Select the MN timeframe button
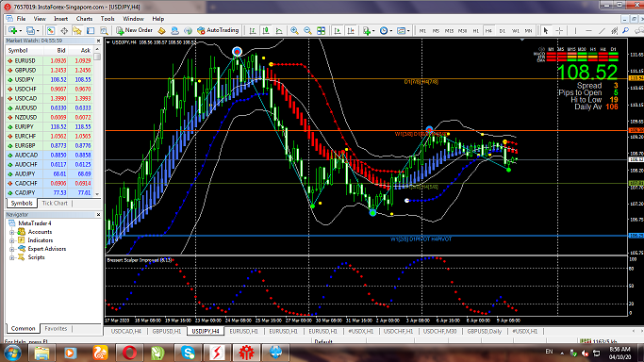The width and height of the screenshot is (644, 362). click(x=528, y=31)
